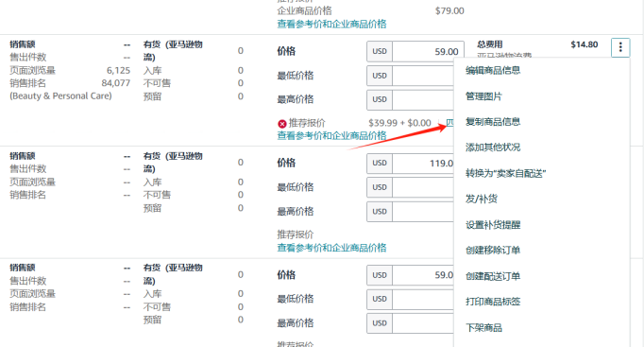644x347 pixels.
Task: Choose 添加其他状况 in the menu
Action: [x=493, y=147]
